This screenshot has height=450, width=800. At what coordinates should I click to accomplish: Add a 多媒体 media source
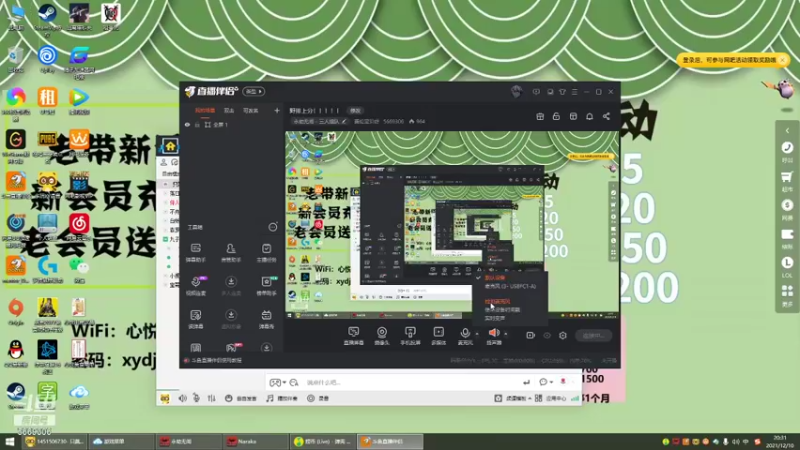tap(438, 336)
